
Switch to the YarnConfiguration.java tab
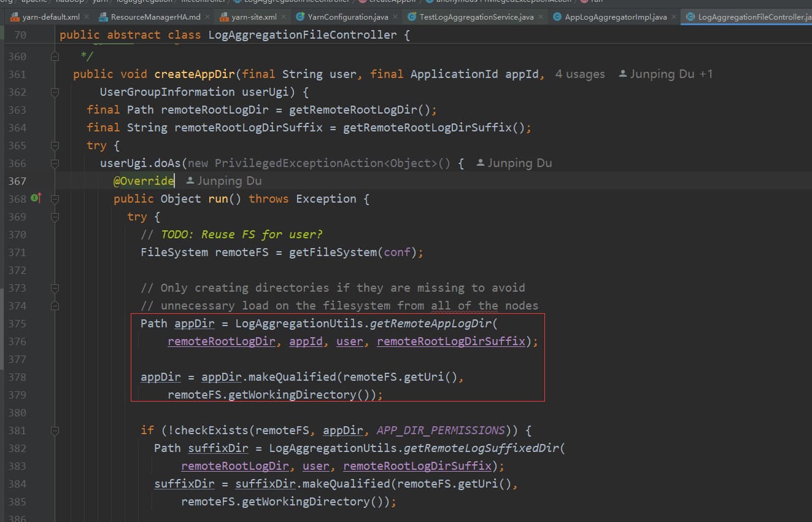coord(347,17)
